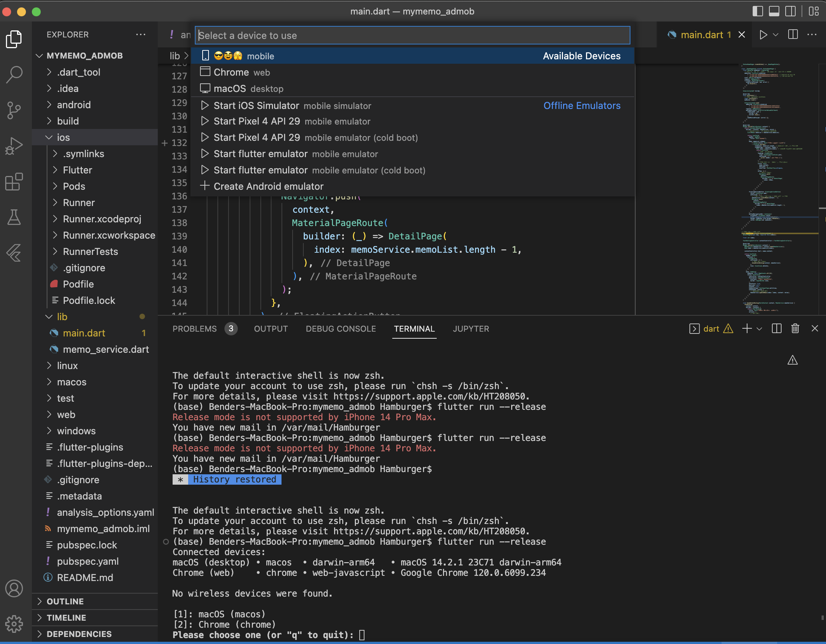Viewport: 826px width, 644px height.
Task: Expand the DEPENDENCIES section
Action: (94, 634)
